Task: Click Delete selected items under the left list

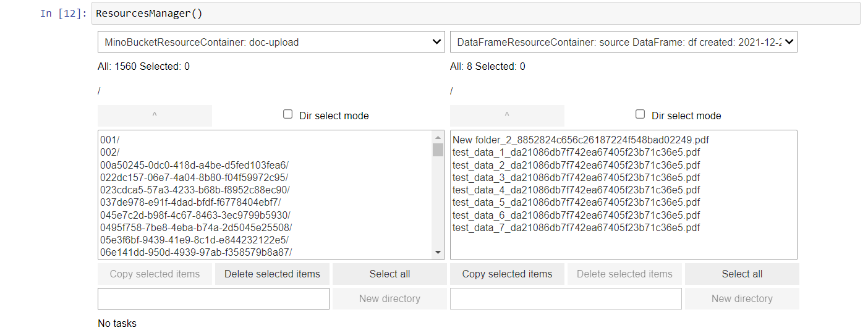Action: coord(272,274)
